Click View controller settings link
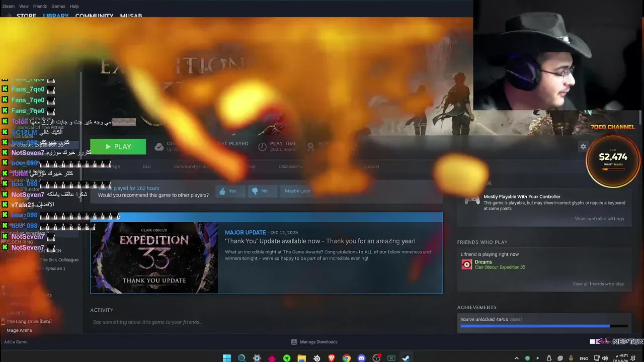 pos(599,219)
